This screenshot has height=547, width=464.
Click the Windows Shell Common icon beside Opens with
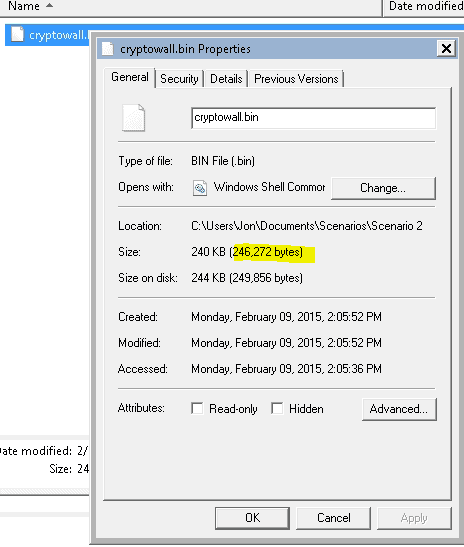[200, 188]
